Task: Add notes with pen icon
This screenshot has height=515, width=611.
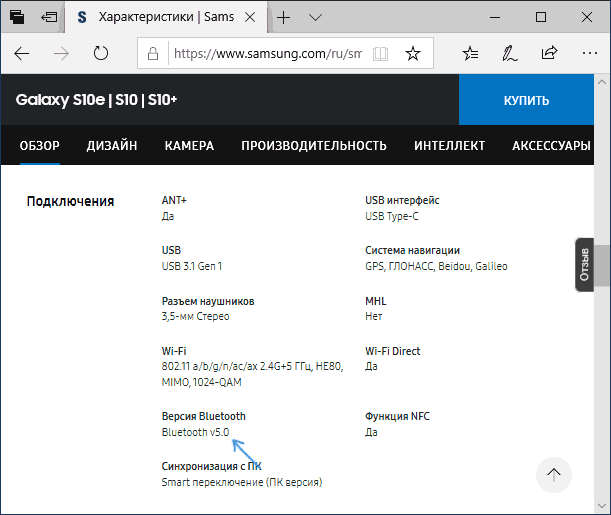Action: click(509, 53)
